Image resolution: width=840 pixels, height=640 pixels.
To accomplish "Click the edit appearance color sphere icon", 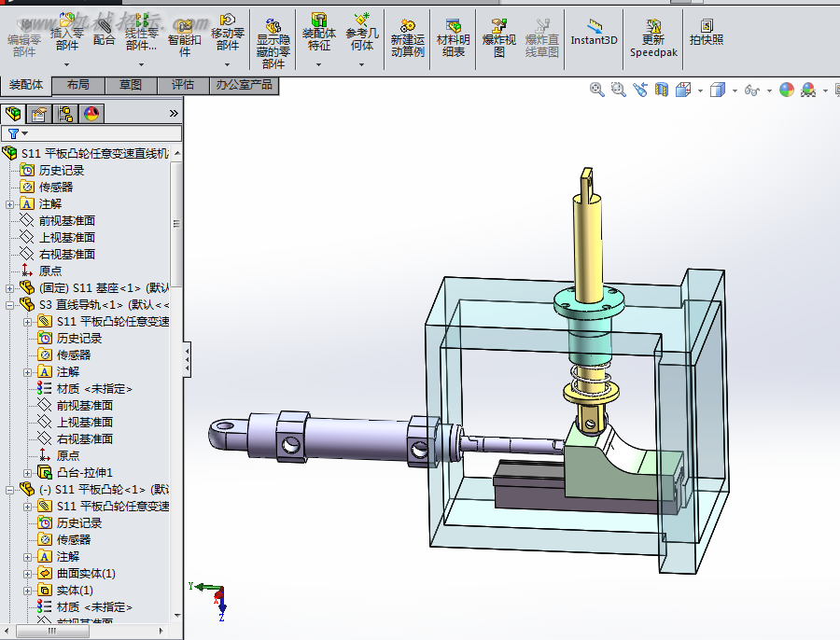I will click(787, 90).
